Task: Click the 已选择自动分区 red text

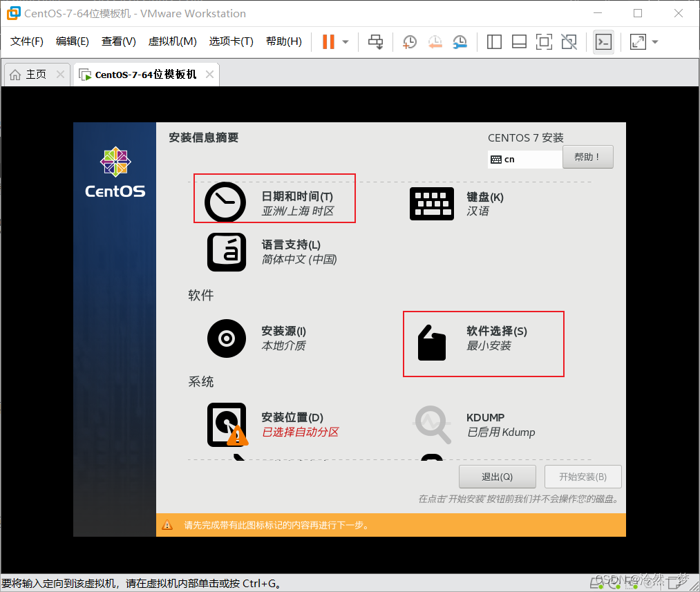Action: [x=301, y=432]
